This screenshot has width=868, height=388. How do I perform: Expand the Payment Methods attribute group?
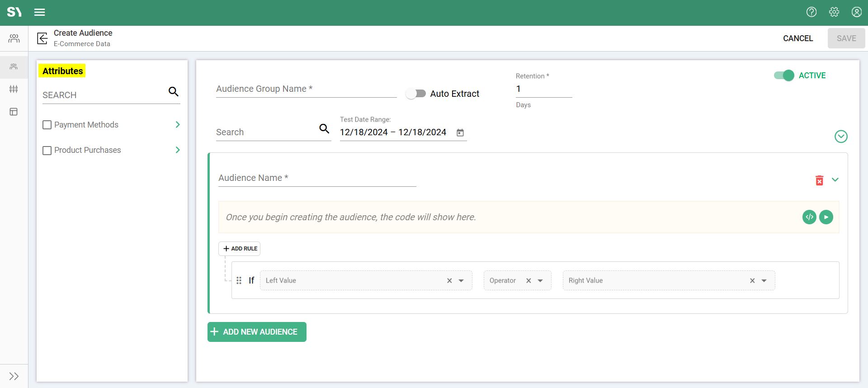(x=178, y=125)
